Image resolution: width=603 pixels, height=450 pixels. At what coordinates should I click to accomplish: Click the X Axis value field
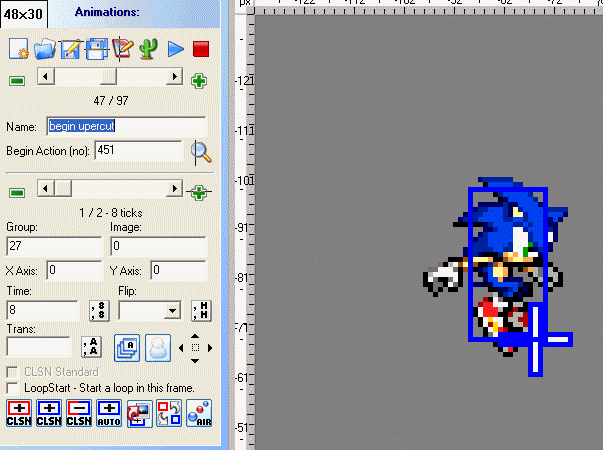(75, 270)
